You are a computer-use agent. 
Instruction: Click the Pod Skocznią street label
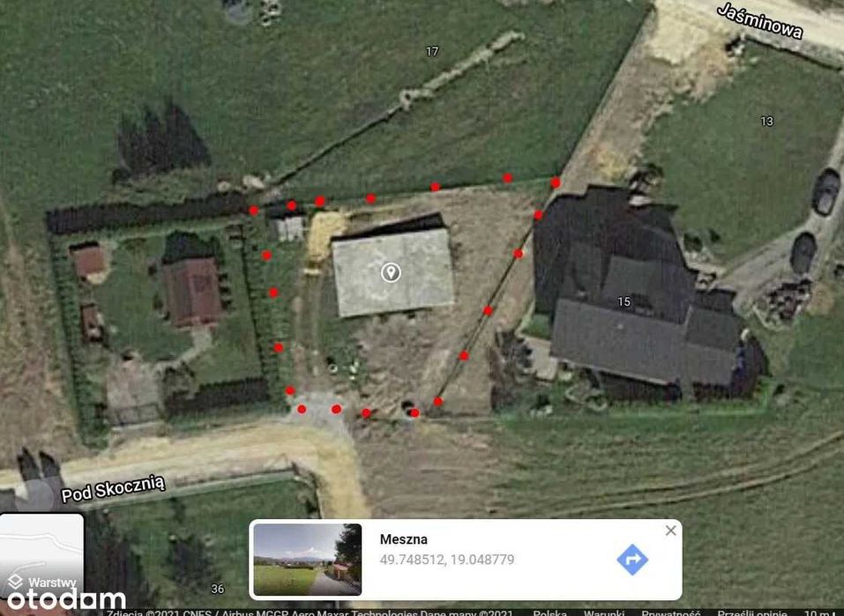(x=113, y=488)
